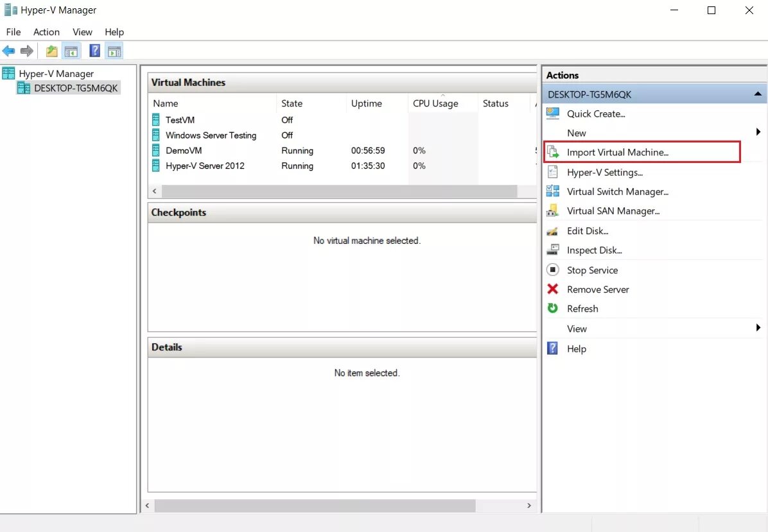Click the TestVM row icon
This screenshot has width=768, height=532.
point(156,120)
